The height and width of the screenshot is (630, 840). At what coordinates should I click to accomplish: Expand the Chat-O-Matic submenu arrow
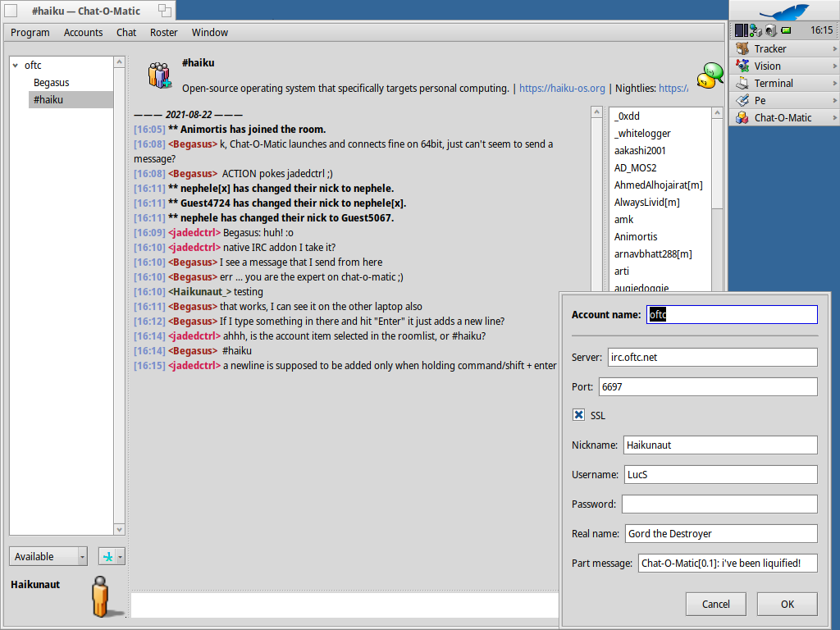[x=834, y=117]
